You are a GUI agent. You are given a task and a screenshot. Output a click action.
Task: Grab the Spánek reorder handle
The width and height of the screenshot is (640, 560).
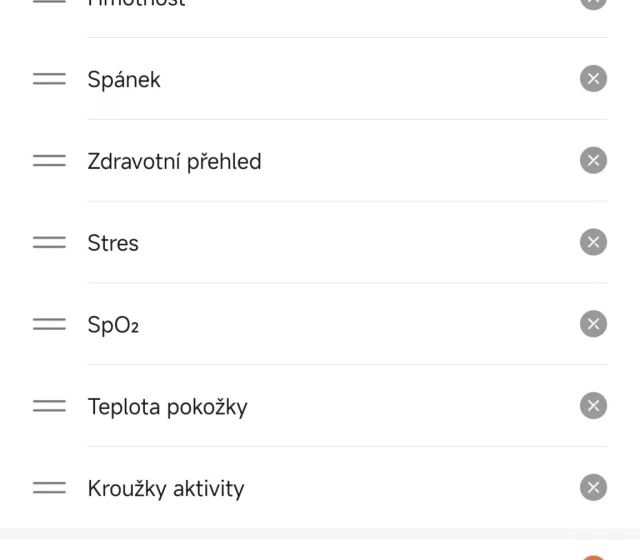click(x=49, y=79)
